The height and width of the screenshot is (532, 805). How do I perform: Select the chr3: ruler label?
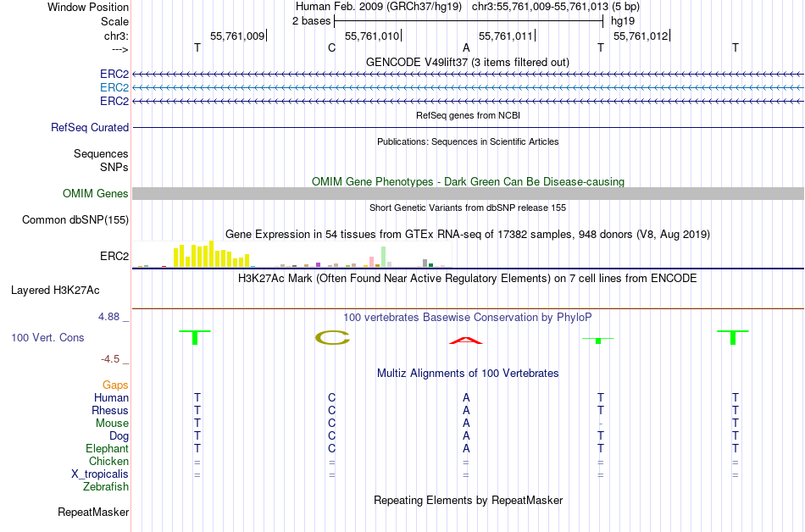[116, 36]
